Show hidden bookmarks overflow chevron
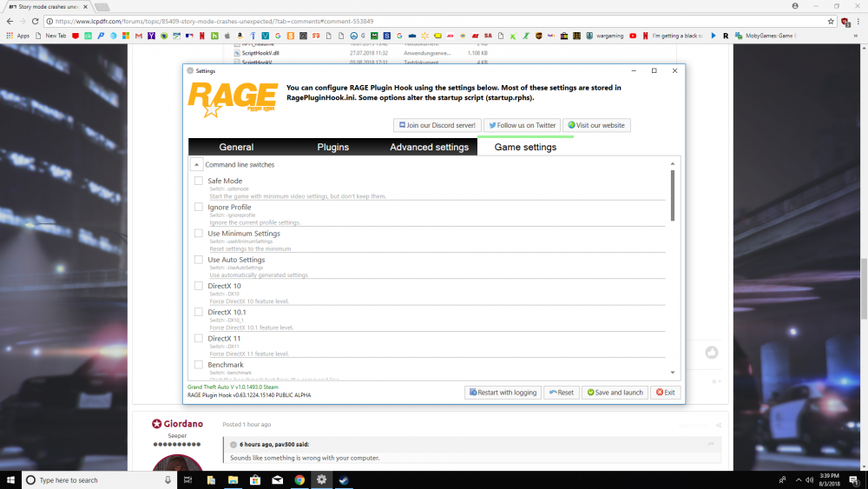Image resolution: width=868 pixels, height=489 pixels. [855, 36]
